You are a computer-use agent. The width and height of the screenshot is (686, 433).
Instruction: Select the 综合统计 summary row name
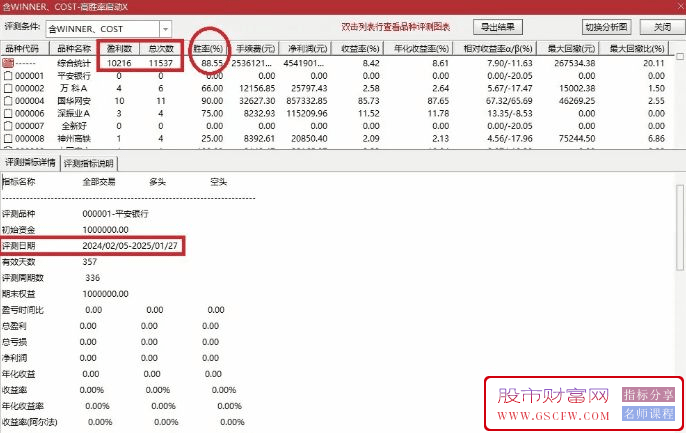(x=74, y=63)
